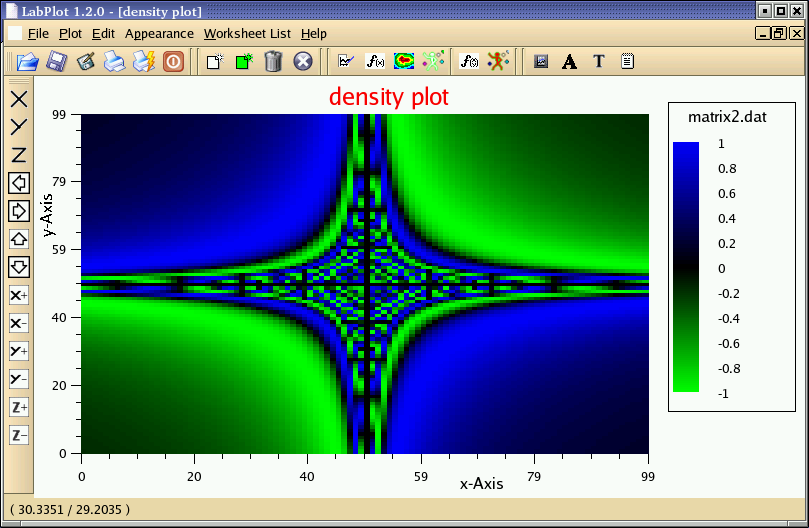Image resolution: width=809 pixels, height=528 pixels.
Task: Open Y axis settings in side toolbar
Action: pyautogui.click(x=19, y=126)
